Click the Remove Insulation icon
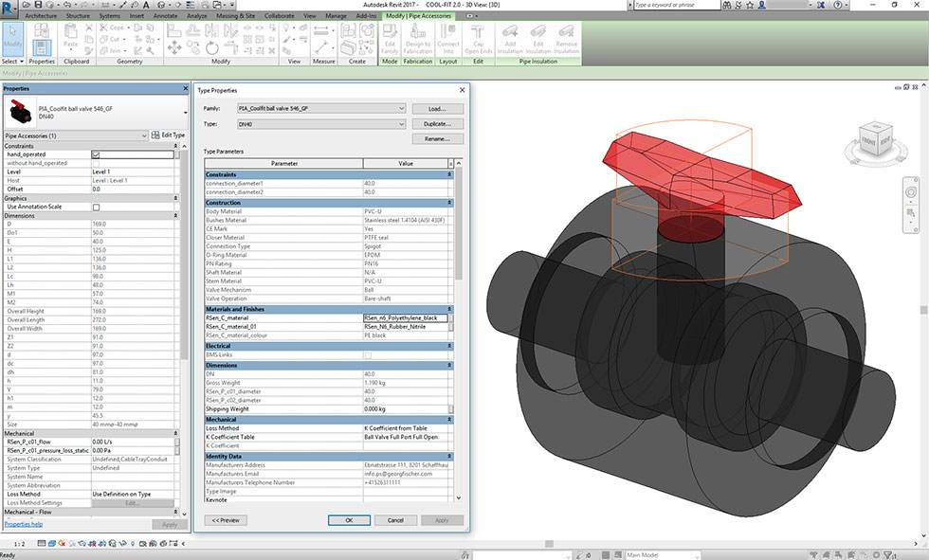 [567, 39]
